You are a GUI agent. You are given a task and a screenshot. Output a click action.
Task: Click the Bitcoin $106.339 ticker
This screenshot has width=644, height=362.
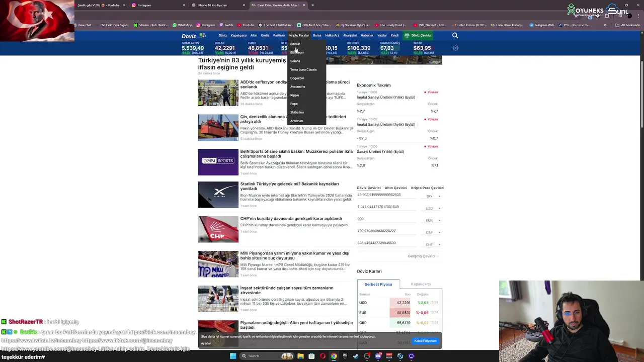pos(359,48)
